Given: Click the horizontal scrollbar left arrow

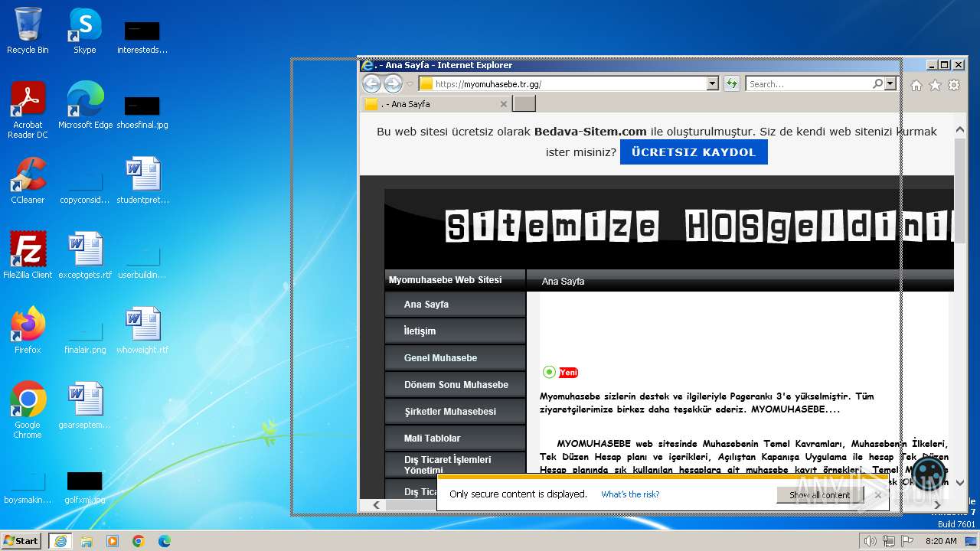Looking at the screenshot, I should coord(376,505).
